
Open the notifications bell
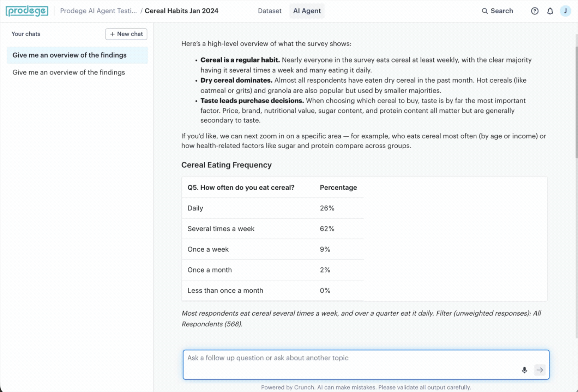pos(550,11)
